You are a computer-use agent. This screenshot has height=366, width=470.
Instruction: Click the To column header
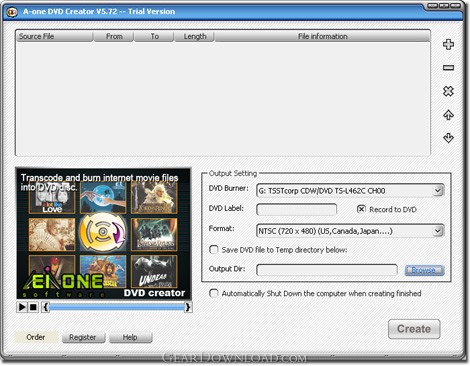[x=154, y=36]
